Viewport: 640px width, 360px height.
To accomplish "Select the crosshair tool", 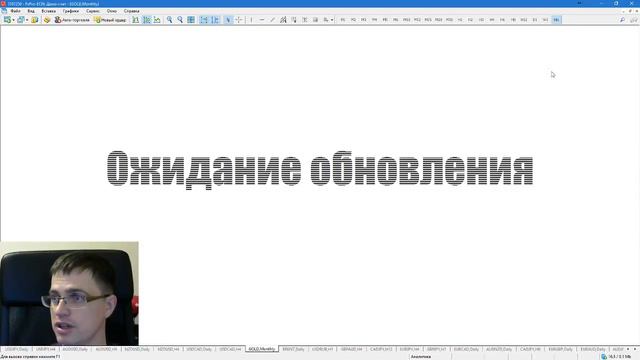I will click(x=239, y=20).
